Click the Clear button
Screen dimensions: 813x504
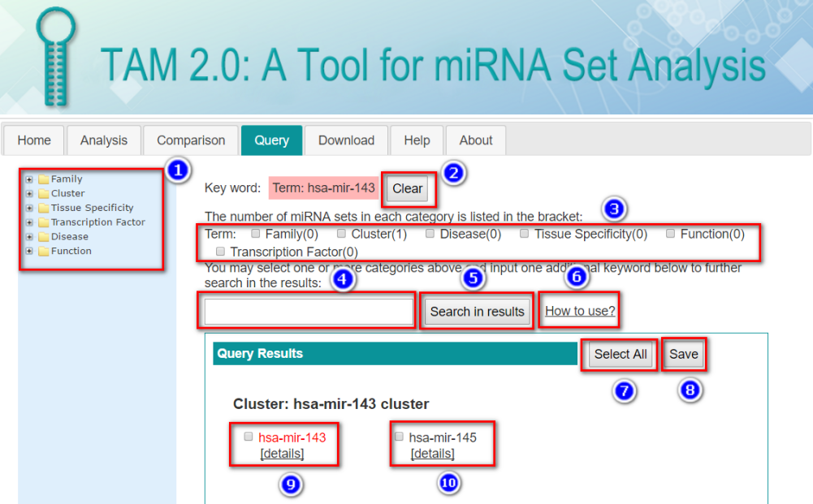click(x=408, y=188)
